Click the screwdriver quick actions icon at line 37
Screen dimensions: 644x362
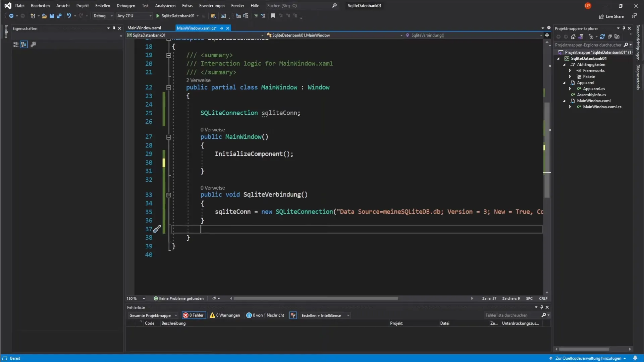pos(157,229)
